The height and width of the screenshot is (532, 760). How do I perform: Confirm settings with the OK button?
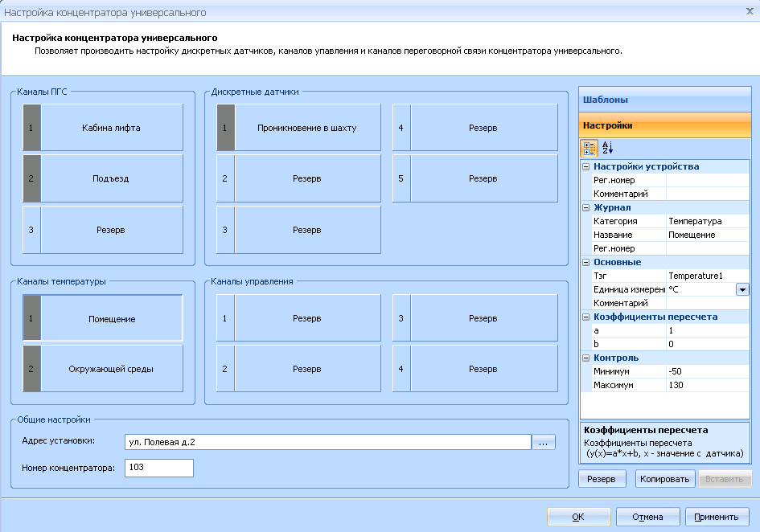point(577,517)
